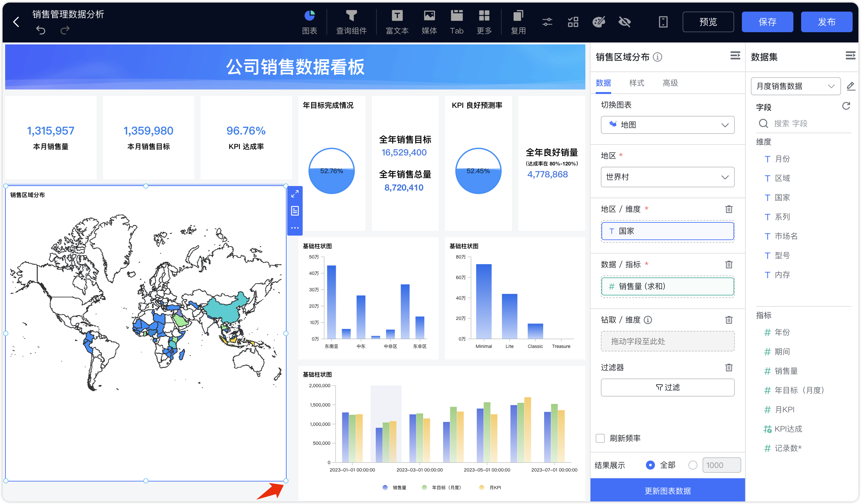This screenshot has width=861, height=504.
Task: Select the 销售量 (求和) metric chip
Action: (667, 286)
